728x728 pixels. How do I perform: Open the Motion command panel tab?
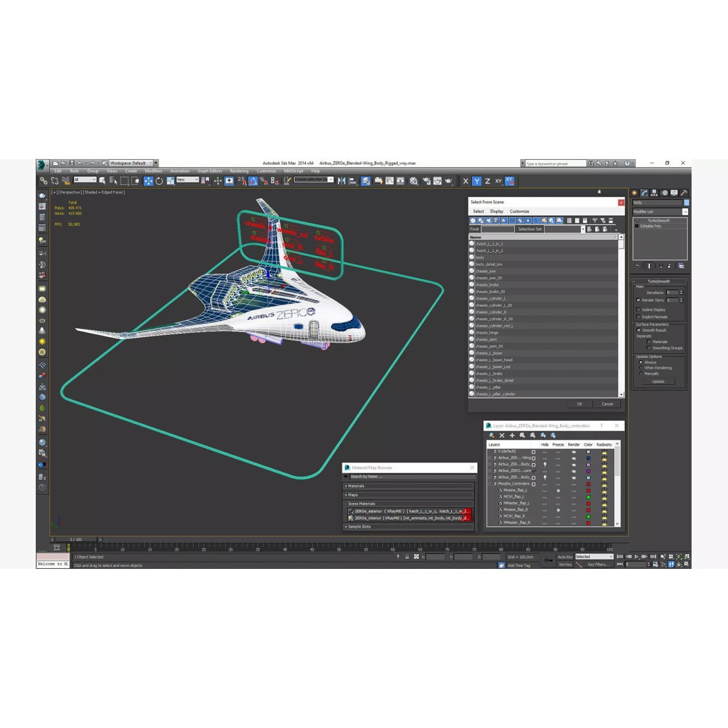[x=665, y=193]
